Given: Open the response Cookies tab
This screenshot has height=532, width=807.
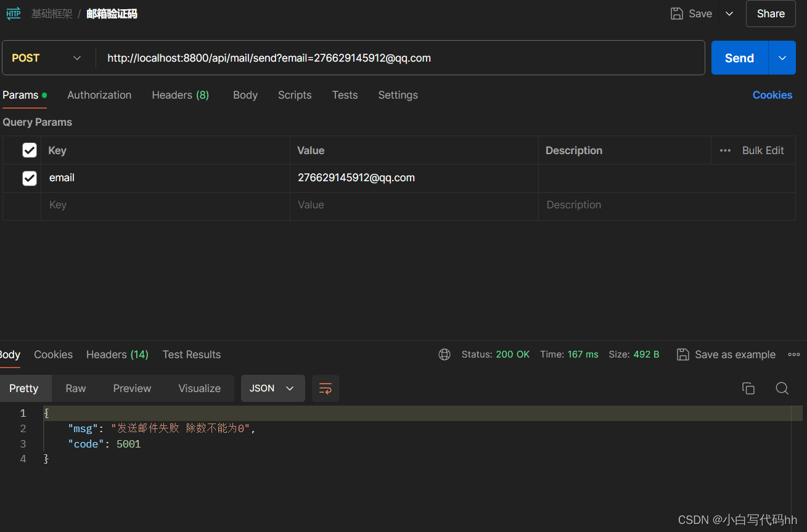Looking at the screenshot, I should tap(53, 354).
